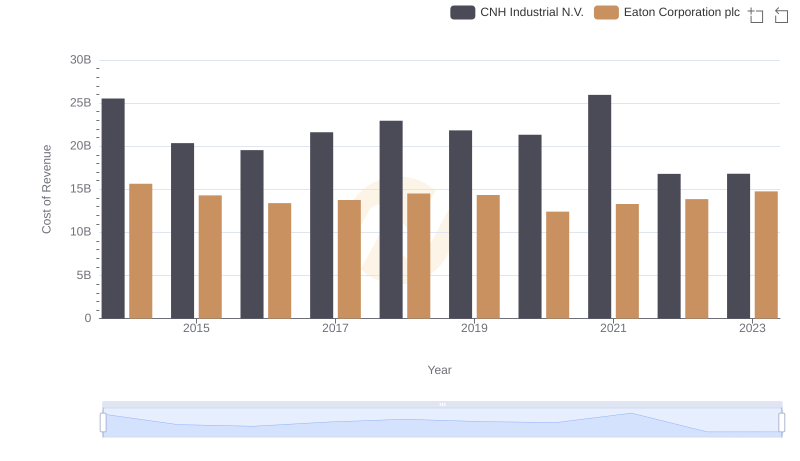Click the Eaton bar for 2014
The width and height of the screenshot is (800, 461).
(141, 251)
